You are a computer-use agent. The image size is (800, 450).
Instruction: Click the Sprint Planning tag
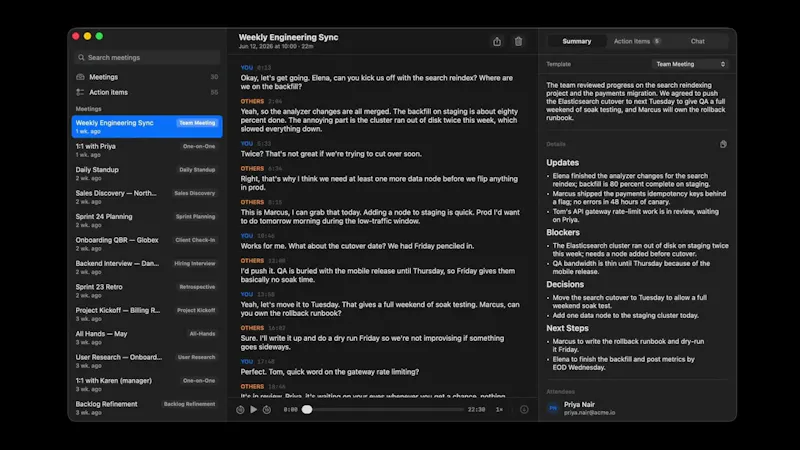point(195,217)
